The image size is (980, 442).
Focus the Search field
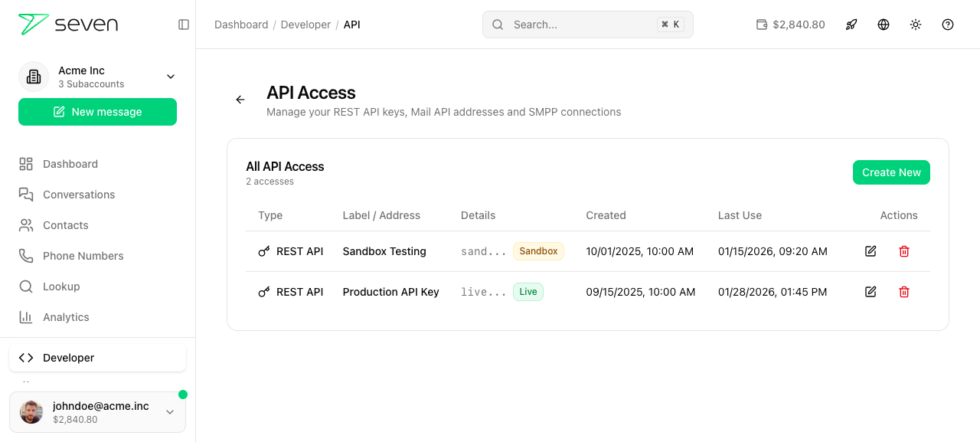click(587, 25)
